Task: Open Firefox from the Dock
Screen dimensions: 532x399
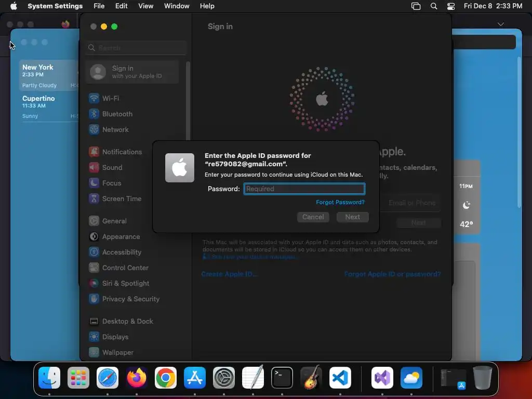Action: [137, 378]
